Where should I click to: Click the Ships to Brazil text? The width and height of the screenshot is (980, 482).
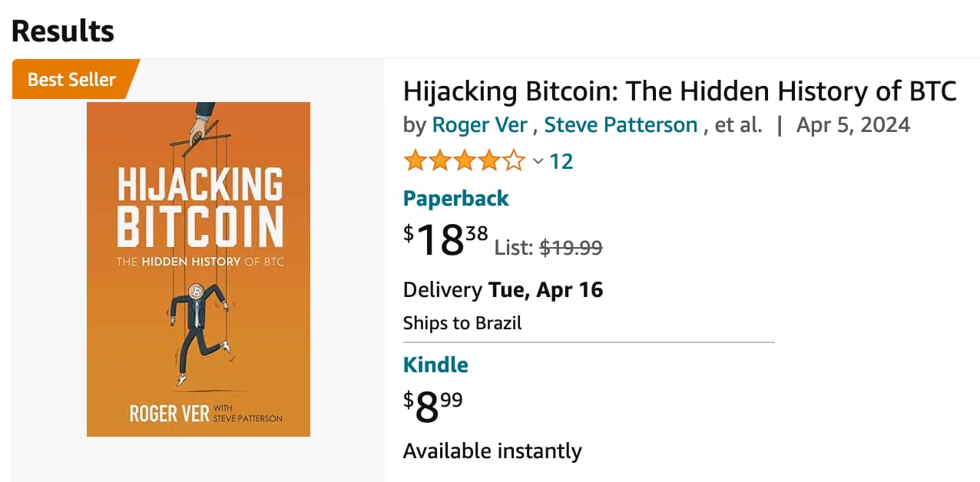462,322
